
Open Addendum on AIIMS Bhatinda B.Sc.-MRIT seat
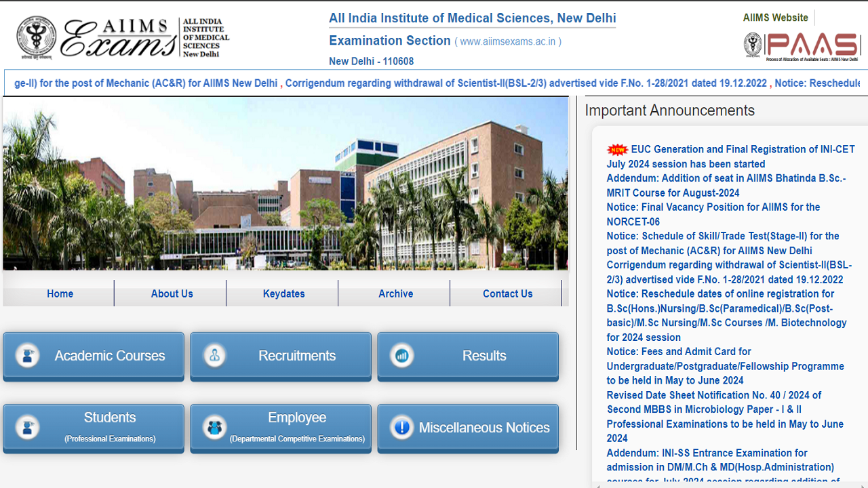pos(726,186)
